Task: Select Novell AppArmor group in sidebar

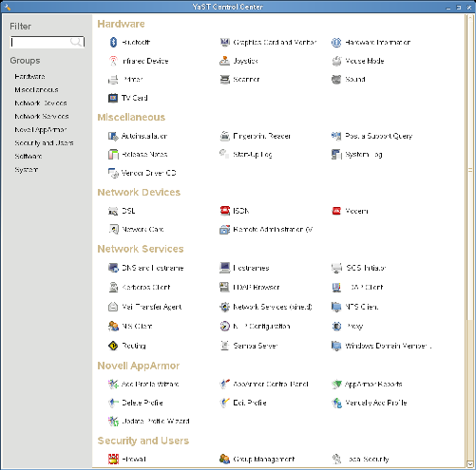Action: (41, 130)
